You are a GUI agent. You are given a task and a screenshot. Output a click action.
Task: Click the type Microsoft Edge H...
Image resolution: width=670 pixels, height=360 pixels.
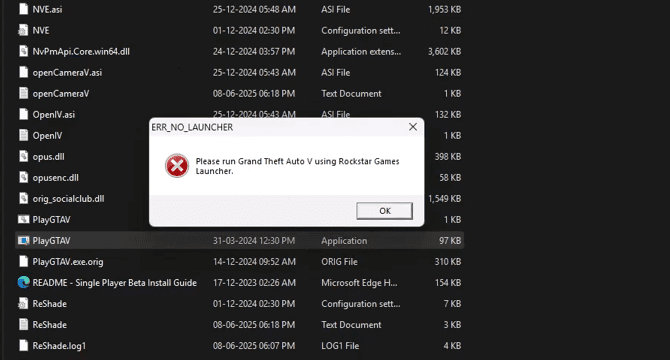pos(359,283)
